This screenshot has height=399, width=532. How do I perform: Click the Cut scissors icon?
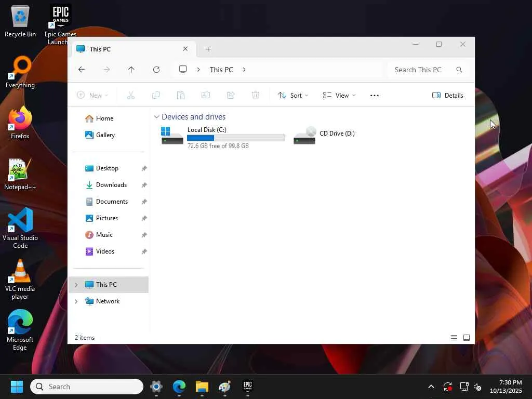(x=130, y=96)
